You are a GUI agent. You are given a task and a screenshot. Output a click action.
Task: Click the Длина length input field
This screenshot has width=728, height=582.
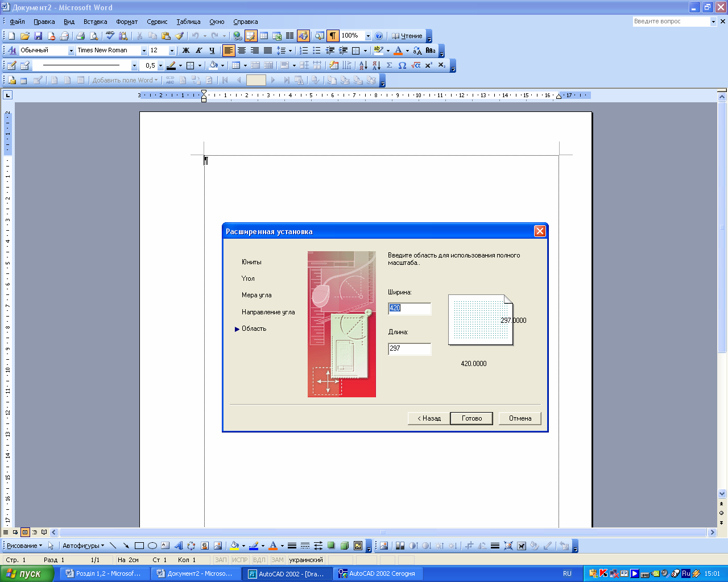coord(409,349)
